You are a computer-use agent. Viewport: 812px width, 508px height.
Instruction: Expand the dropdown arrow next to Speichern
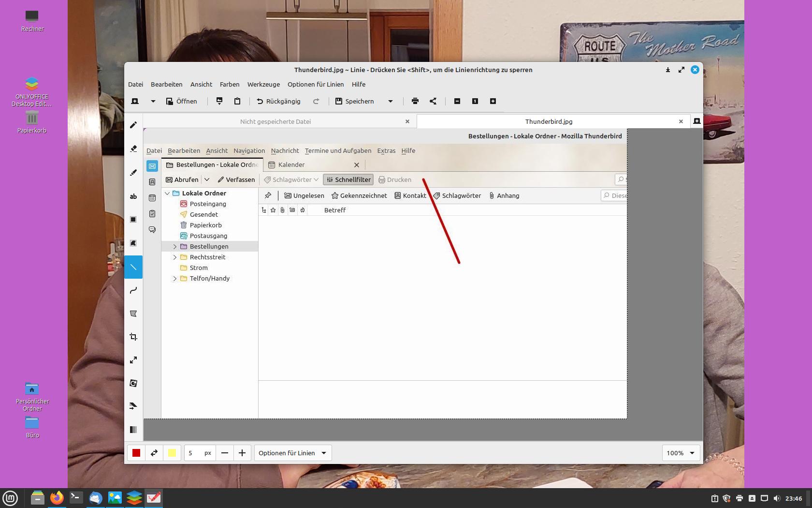[x=391, y=101]
